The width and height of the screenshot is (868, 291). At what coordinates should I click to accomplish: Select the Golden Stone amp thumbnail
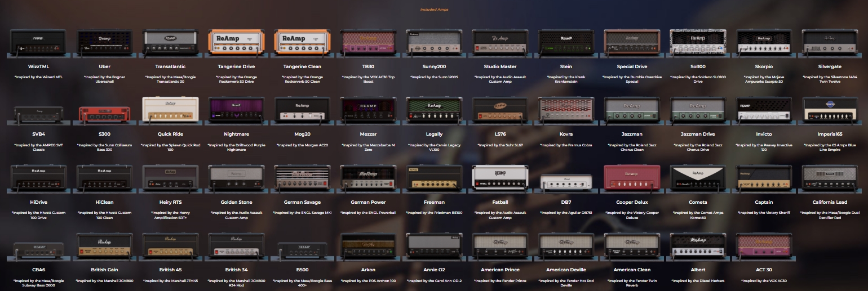click(236, 178)
